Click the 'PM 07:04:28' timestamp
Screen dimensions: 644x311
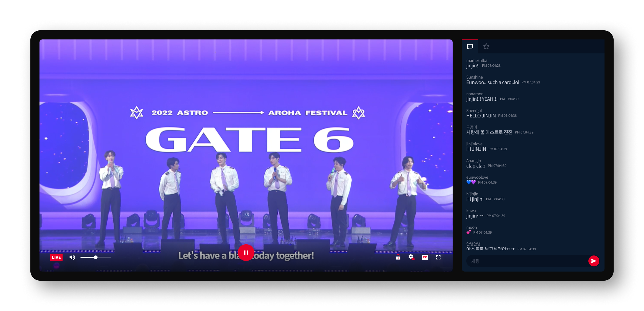[491, 66]
